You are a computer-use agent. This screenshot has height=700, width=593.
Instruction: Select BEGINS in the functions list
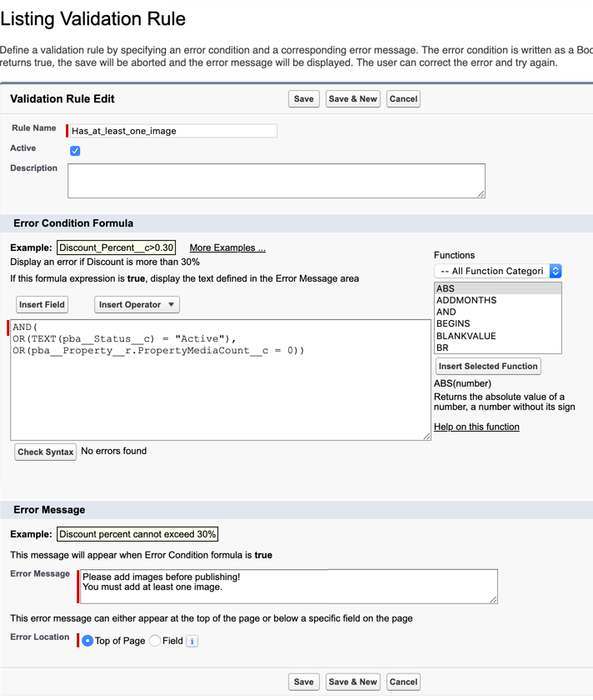click(x=497, y=323)
